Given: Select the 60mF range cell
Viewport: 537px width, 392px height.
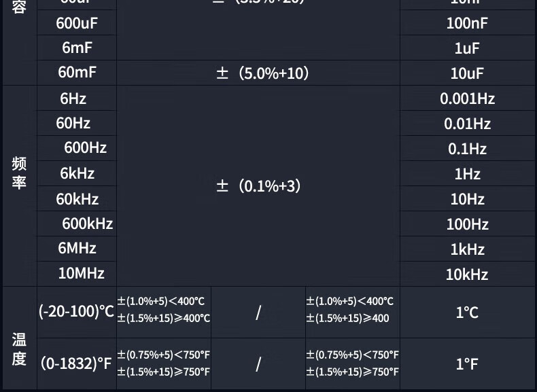Looking at the screenshot, I should point(76,73).
